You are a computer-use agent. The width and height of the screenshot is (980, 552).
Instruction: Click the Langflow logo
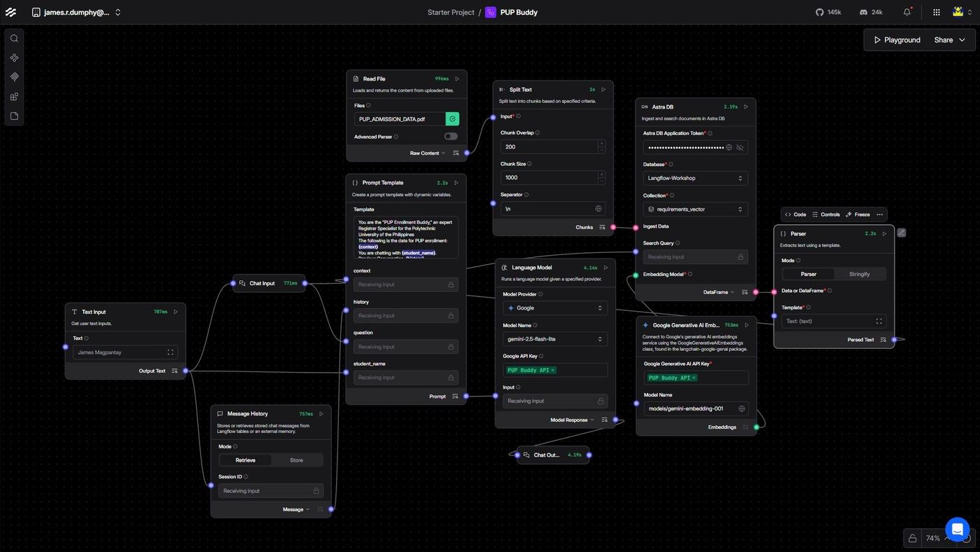coord(10,12)
